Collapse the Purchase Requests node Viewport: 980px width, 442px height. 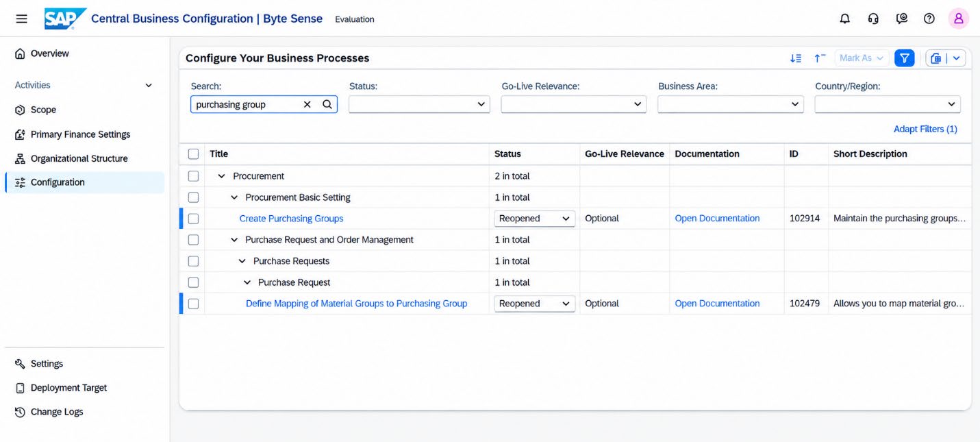[242, 261]
